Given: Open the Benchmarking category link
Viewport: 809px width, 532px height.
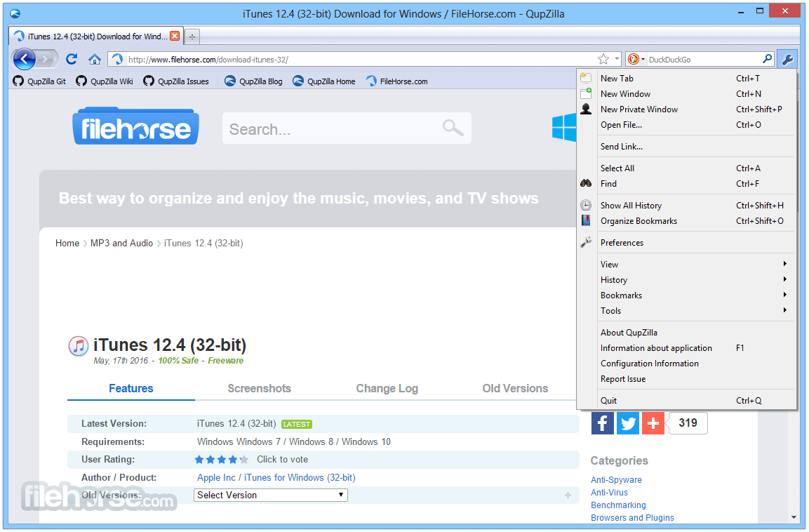Looking at the screenshot, I should click(618, 505).
